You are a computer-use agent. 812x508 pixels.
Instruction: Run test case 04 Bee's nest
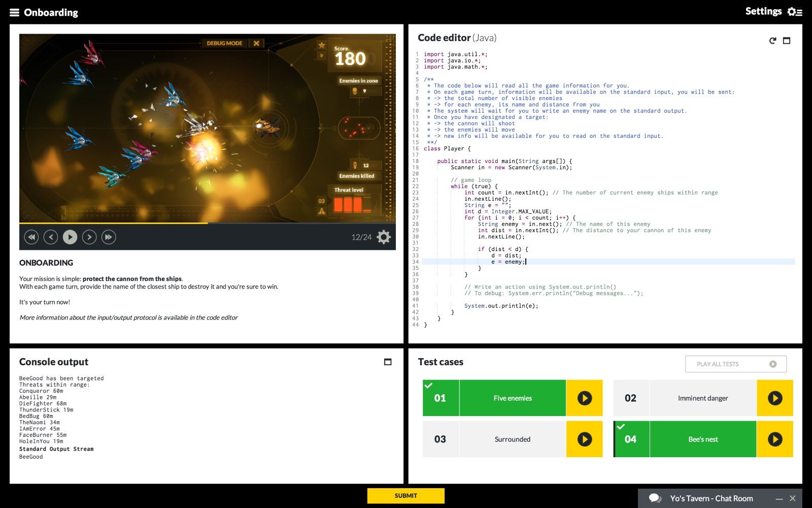774,439
